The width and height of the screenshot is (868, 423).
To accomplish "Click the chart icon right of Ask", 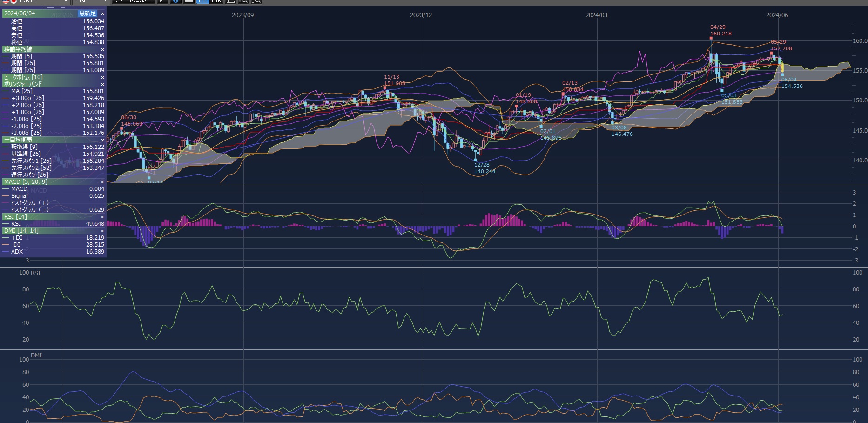I will pos(230,1).
